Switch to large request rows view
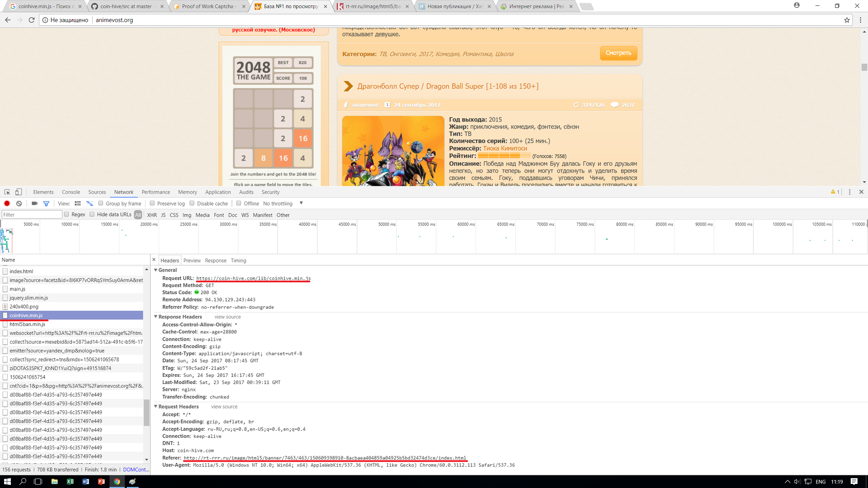Screen dimensions: 868x488 (x=78, y=204)
